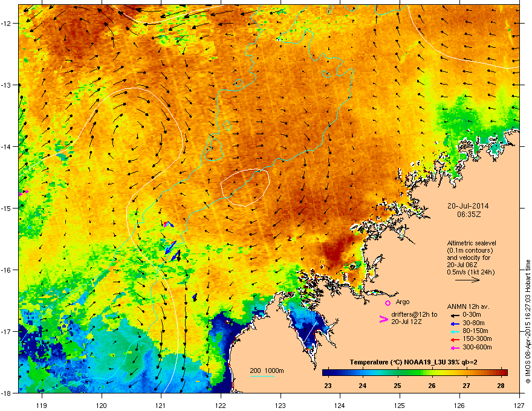The height and width of the screenshot is (411, 532).
Task: Click the latitude axis label -12
Action: pyautogui.click(x=6, y=24)
